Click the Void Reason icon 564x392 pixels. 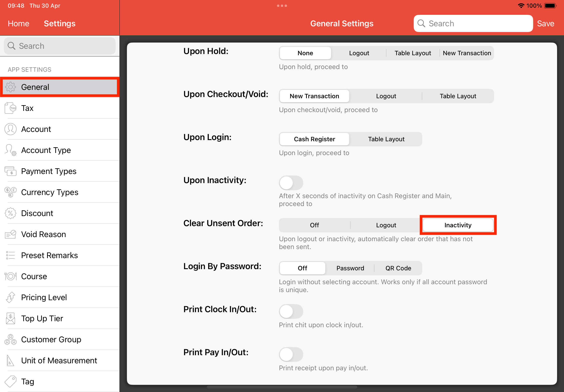point(11,234)
